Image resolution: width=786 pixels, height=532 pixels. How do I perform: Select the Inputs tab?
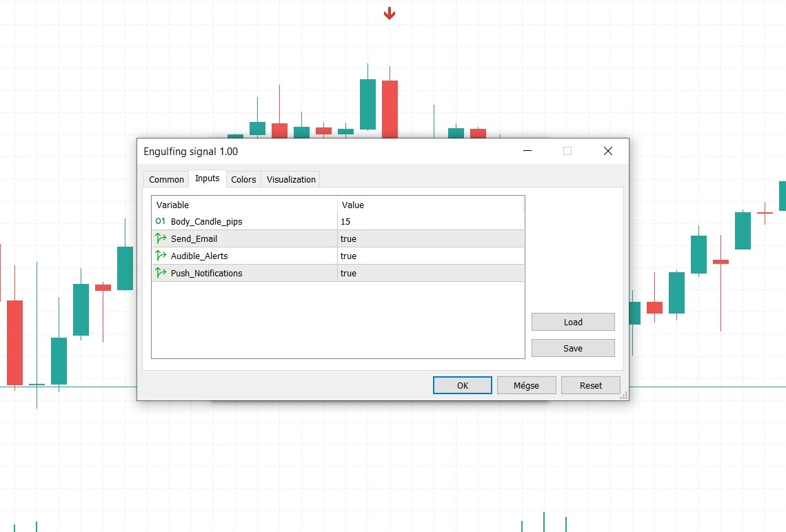tap(207, 178)
